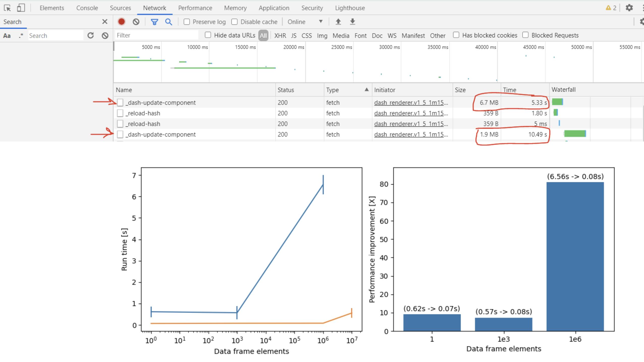The image size is (644, 362).
Task: Enable Preserve log checkbox
Action: coord(187,22)
